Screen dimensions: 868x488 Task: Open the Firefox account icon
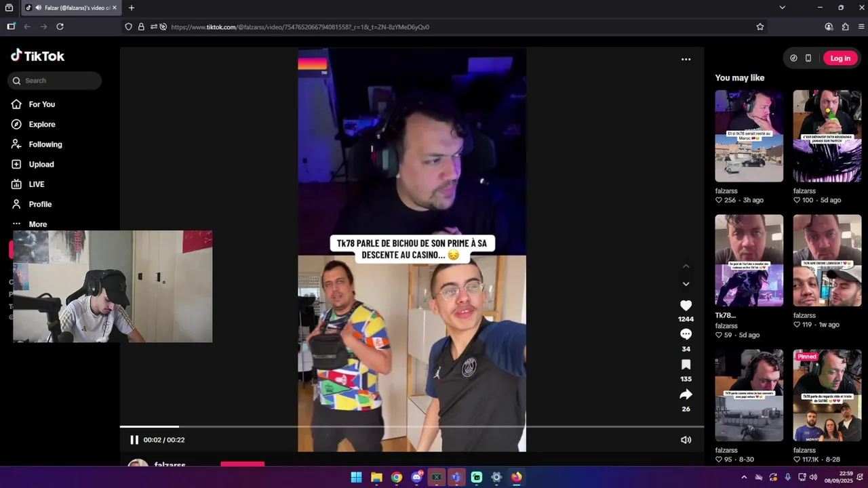point(829,26)
